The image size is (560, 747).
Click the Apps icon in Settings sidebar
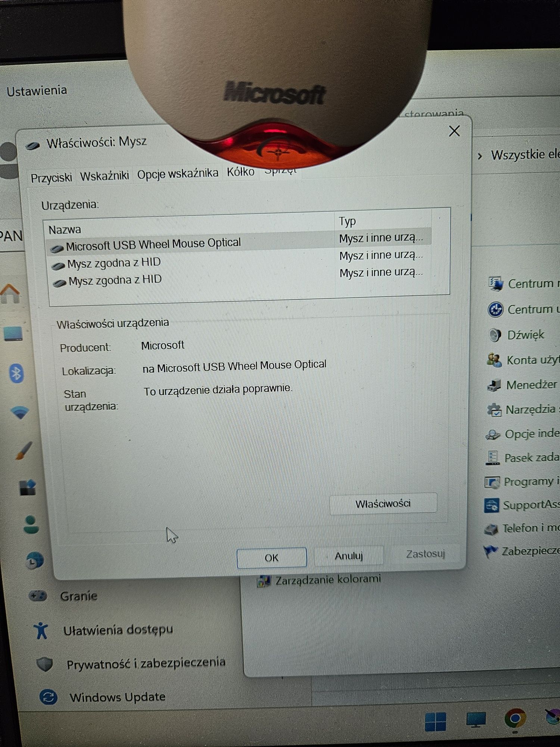28,487
